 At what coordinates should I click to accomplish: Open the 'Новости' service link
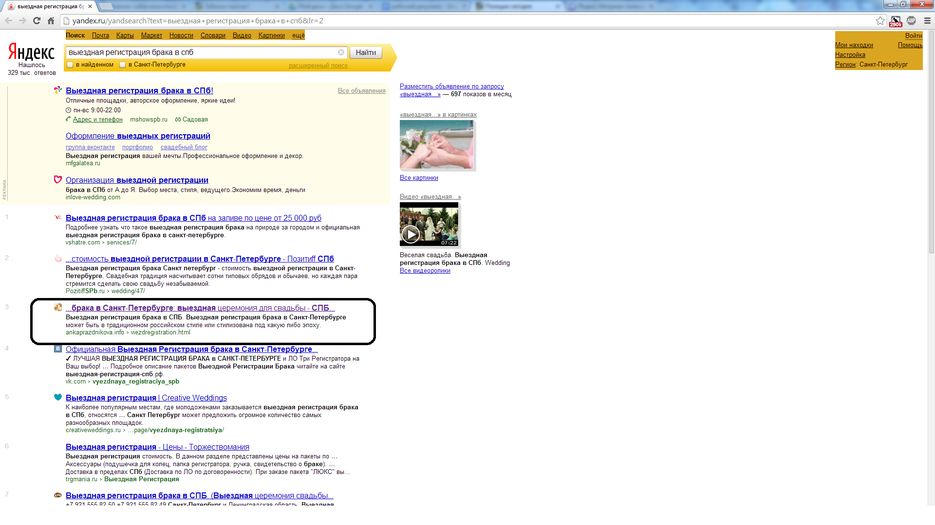(x=181, y=35)
